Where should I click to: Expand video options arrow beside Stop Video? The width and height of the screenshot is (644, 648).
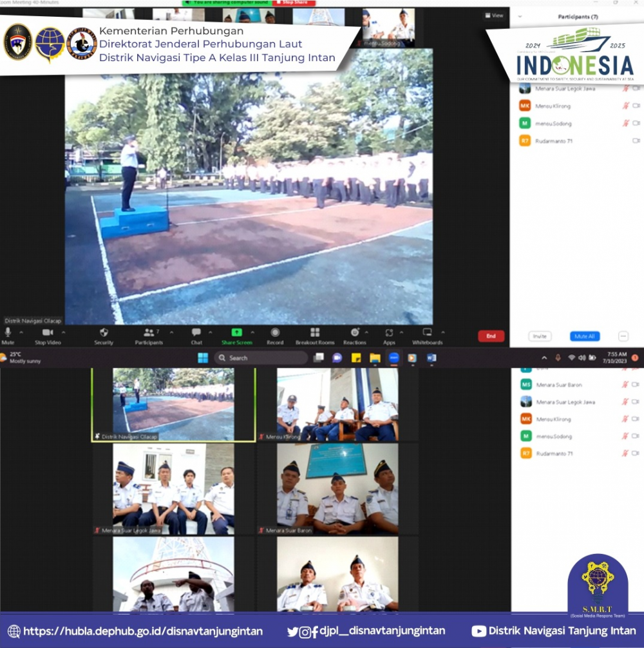63,332
